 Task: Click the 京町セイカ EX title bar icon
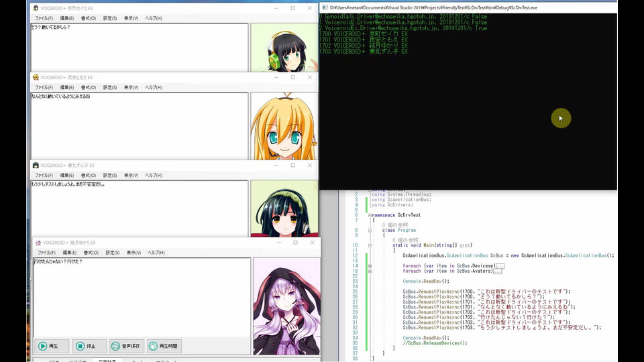pos(36,8)
